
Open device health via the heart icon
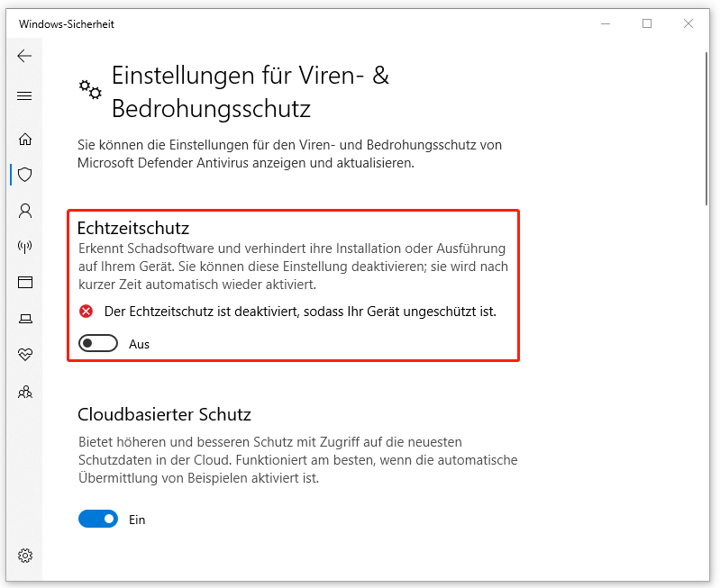coord(24,355)
